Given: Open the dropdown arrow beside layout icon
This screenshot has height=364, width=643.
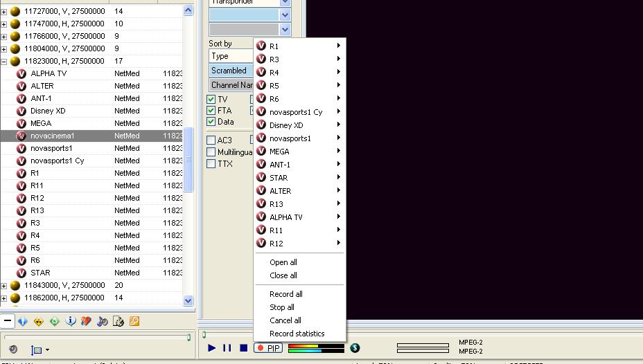Looking at the screenshot, I should pos(47,349).
